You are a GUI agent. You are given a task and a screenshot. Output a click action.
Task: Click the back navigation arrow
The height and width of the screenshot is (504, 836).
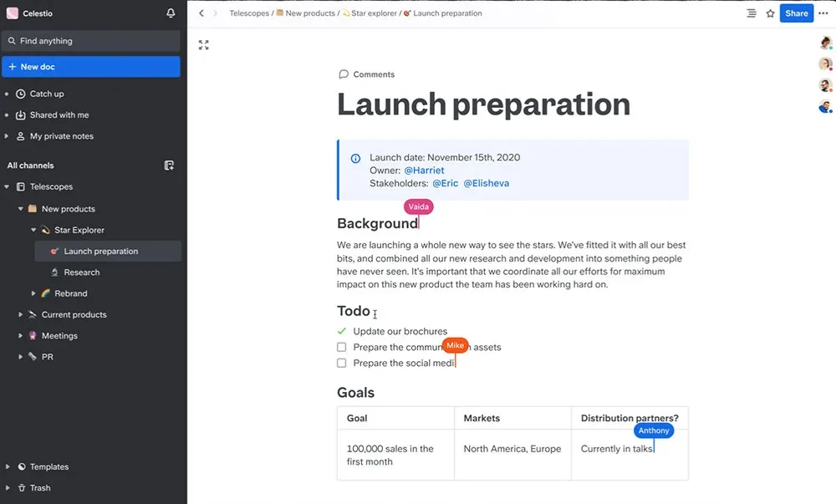click(x=201, y=13)
